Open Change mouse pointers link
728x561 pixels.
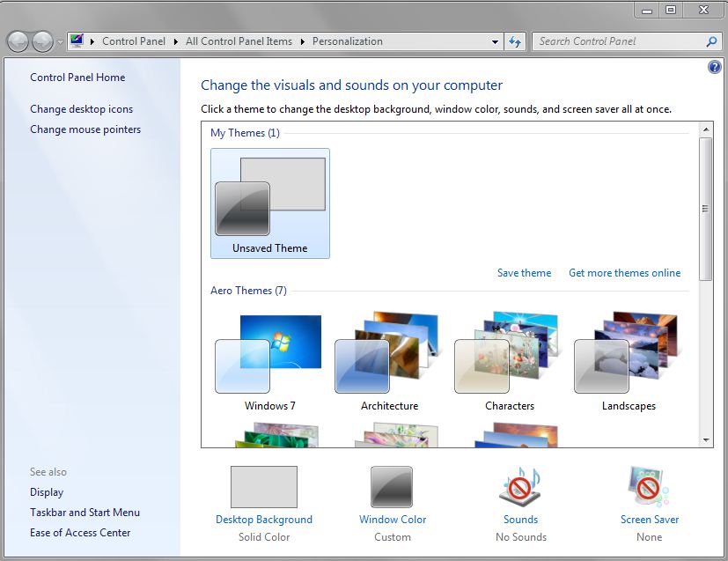coord(85,129)
